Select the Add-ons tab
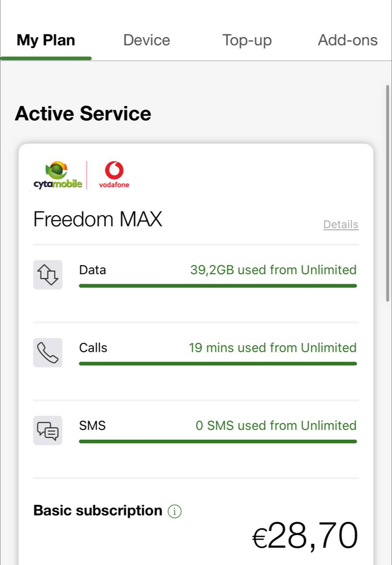 coord(348,40)
